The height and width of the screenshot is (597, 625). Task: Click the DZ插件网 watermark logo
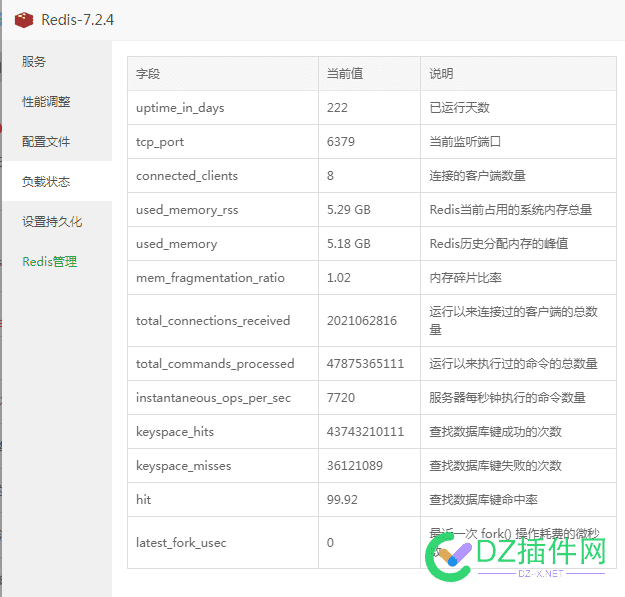pyautogui.click(x=516, y=557)
